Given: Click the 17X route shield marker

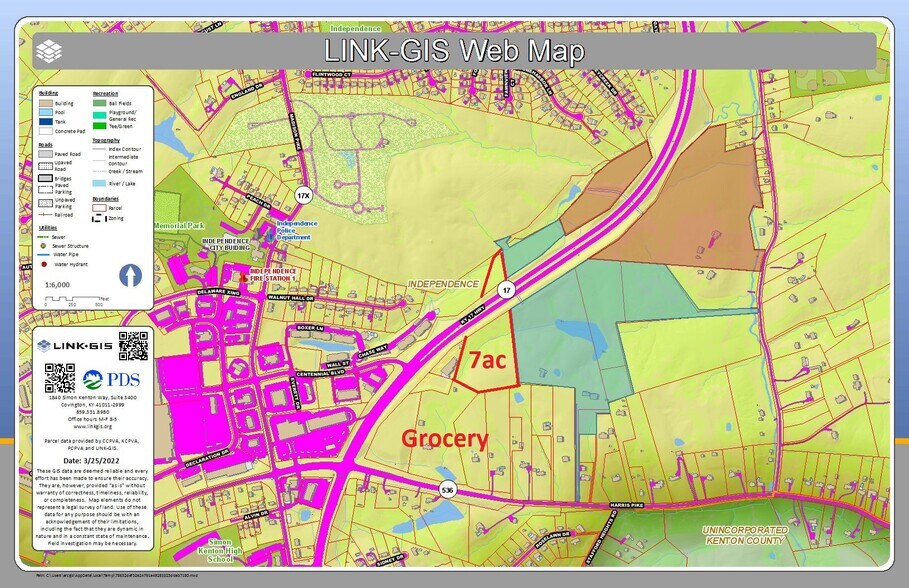Looking at the screenshot, I should point(304,196).
